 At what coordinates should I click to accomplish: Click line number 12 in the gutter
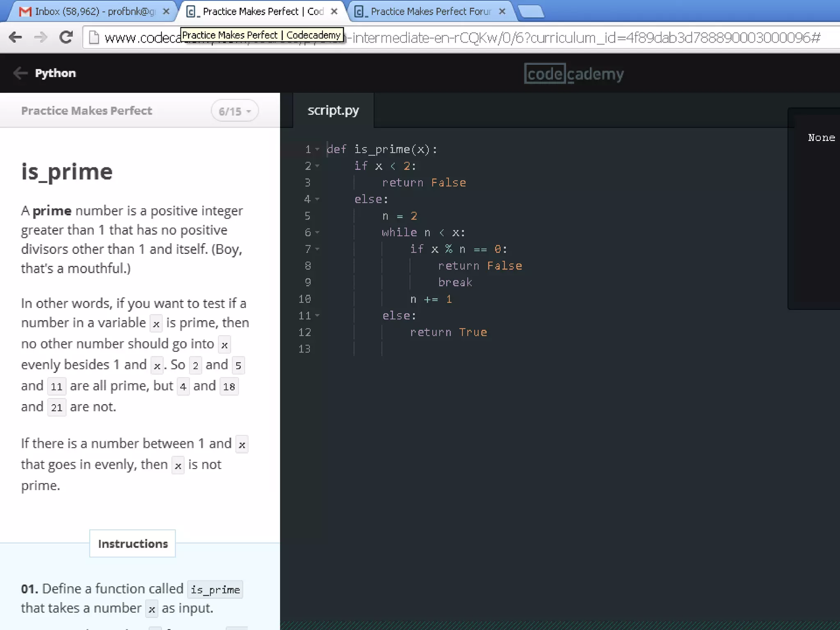coord(305,332)
